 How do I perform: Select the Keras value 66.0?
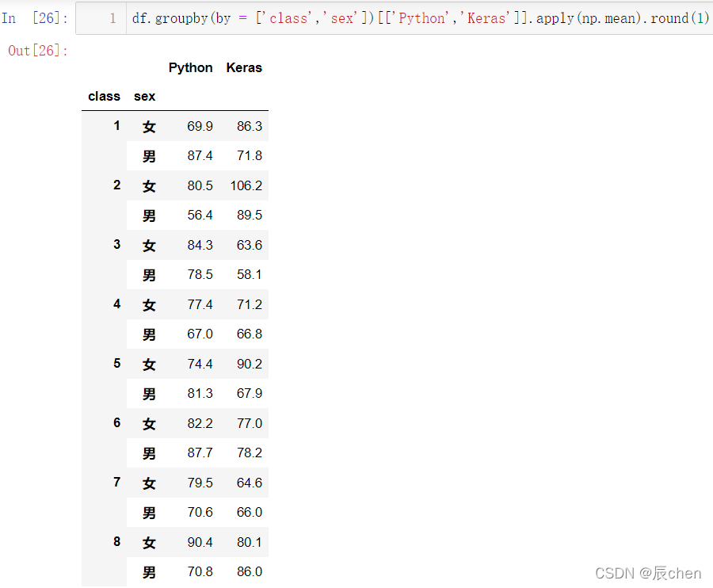coord(250,512)
